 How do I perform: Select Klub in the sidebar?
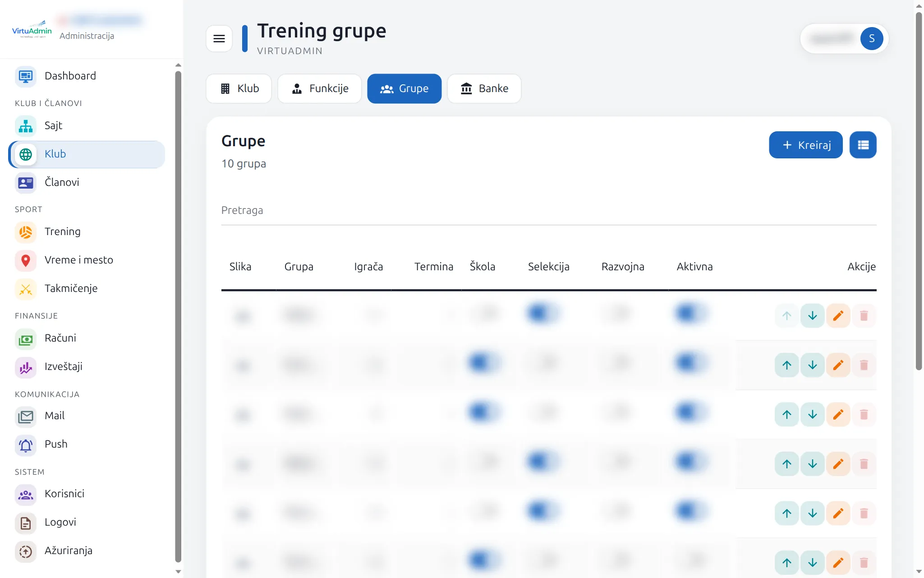point(87,154)
